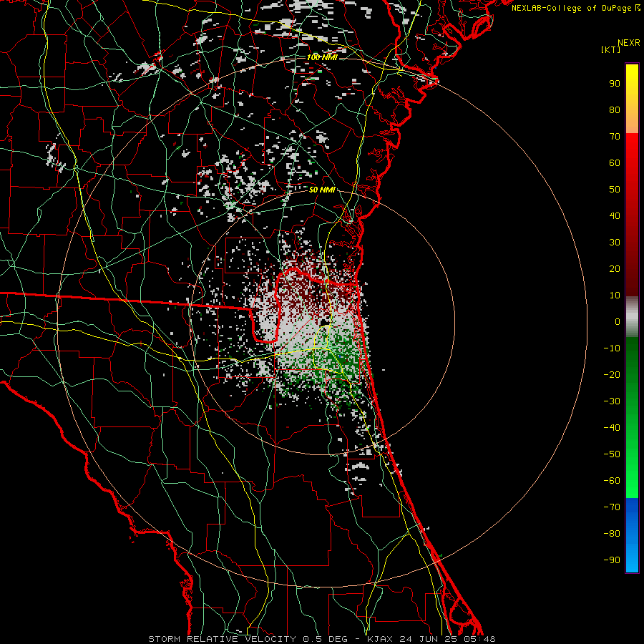The width and height of the screenshot is (644, 644).
Task: Click the -40 value on the velocity scale
Action: pos(612,428)
